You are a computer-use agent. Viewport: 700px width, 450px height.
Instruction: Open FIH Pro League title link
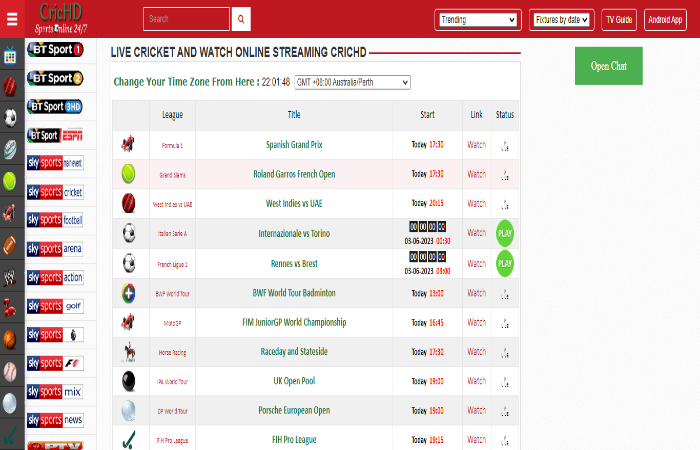pos(294,440)
